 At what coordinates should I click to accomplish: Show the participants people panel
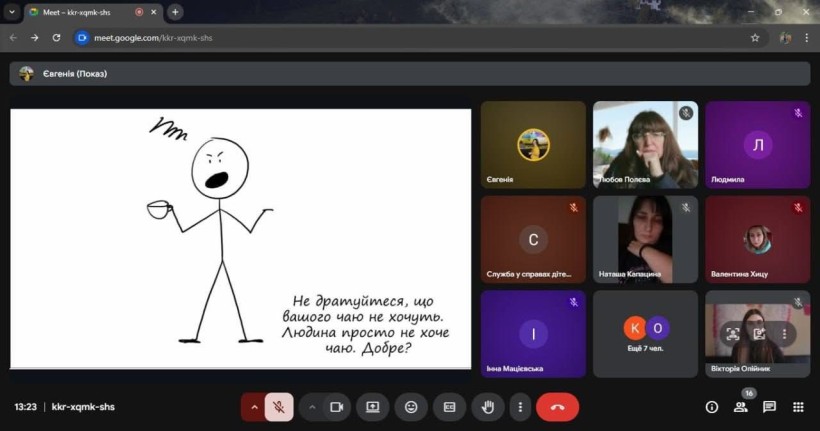click(x=741, y=407)
